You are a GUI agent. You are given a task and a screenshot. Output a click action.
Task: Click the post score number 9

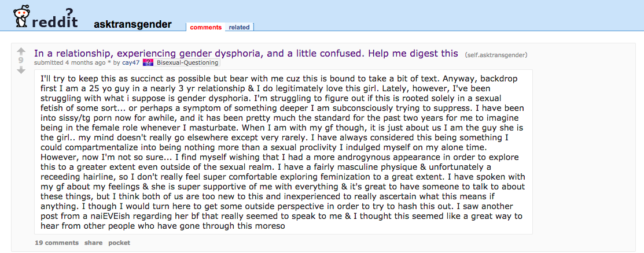pyautogui.click(x=21, y=60)
